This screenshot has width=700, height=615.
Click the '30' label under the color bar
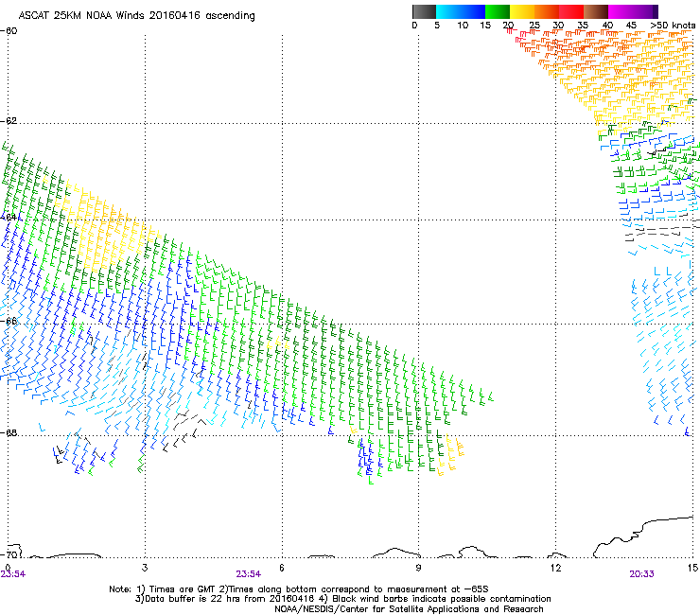(558, 26)
